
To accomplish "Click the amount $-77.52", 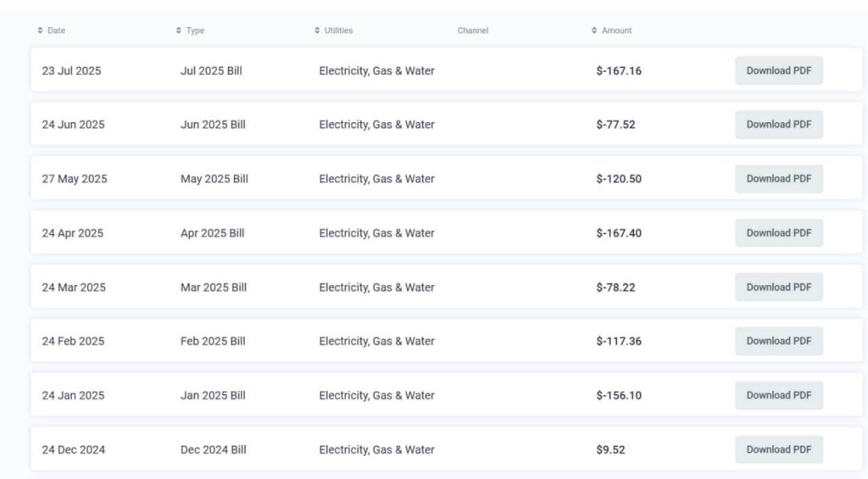I will (x=615, y=125).
